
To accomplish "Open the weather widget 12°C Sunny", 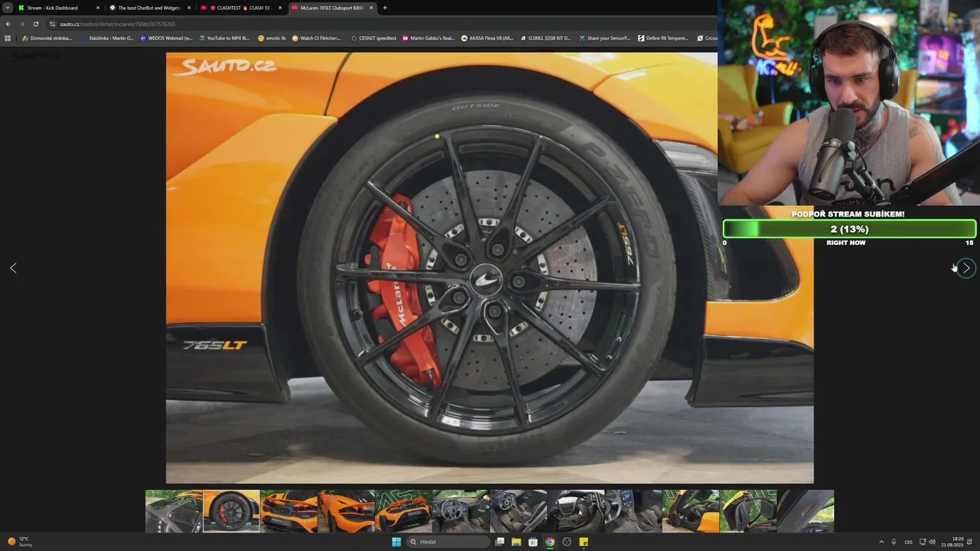I will 21,541.
